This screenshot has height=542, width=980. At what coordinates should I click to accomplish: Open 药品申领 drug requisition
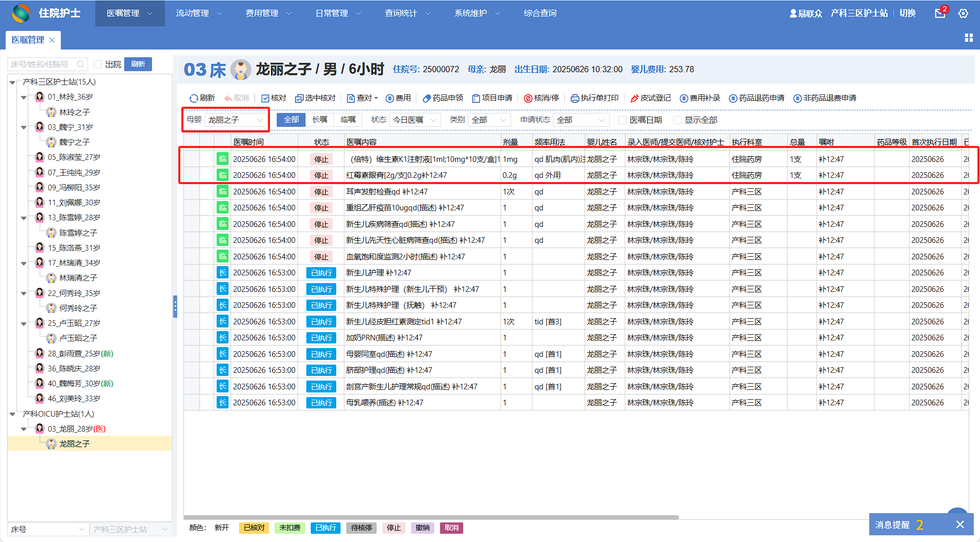click(x=443, y=98)
